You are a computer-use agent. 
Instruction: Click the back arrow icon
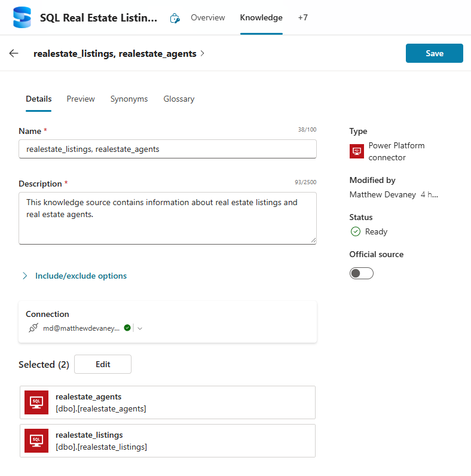coord(14,53)
